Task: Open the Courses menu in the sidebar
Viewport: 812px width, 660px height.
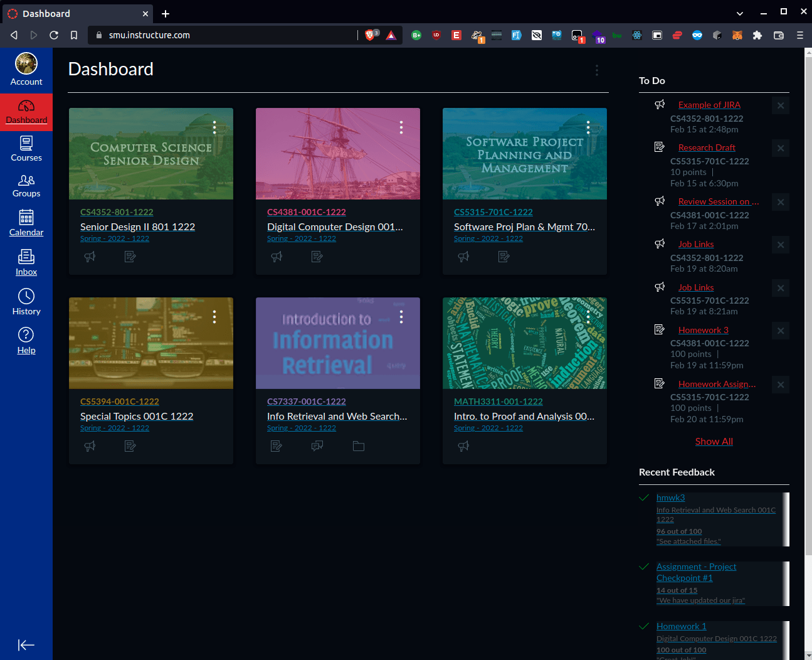Action: [x=26, y=149]
